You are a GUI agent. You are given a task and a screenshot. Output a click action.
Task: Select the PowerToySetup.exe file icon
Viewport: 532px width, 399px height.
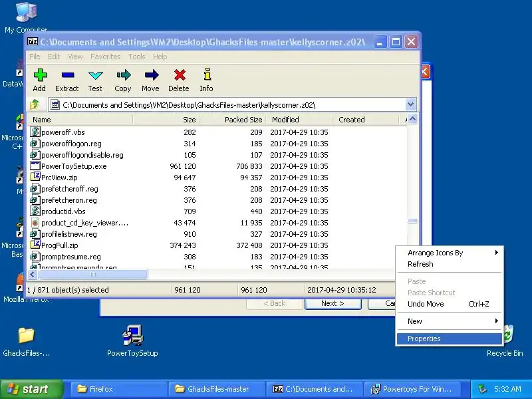(x=35, y=166)
